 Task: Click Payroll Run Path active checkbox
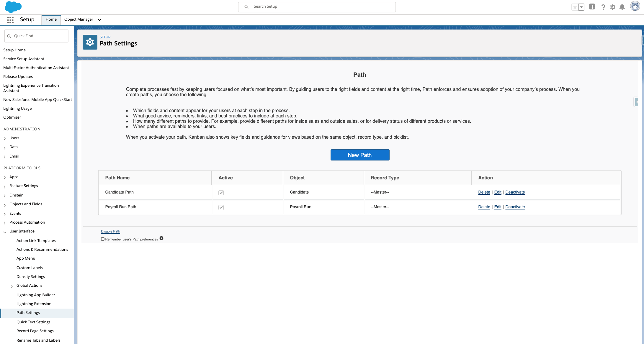(221, 207)
